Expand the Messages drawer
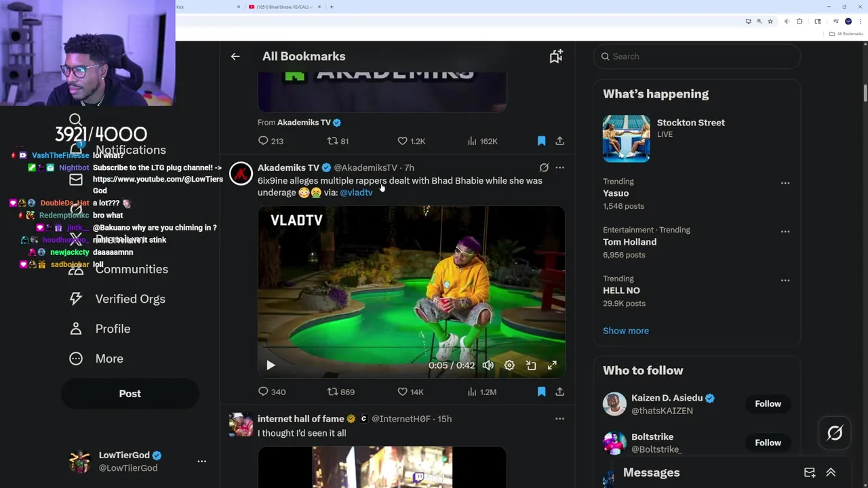This screenshot has height=488, width=868. (x=831, y=472)
